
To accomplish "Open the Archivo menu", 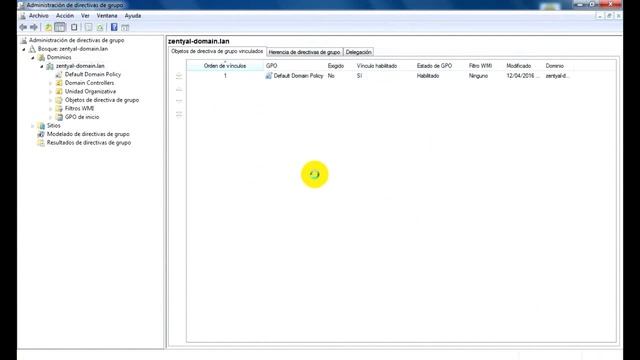I will click(39, 16).
